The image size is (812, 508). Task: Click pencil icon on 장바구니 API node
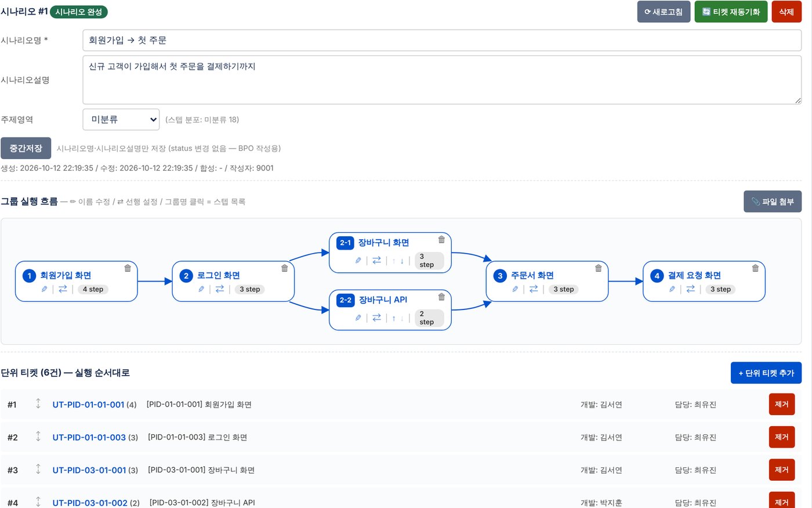coord(358,318)
